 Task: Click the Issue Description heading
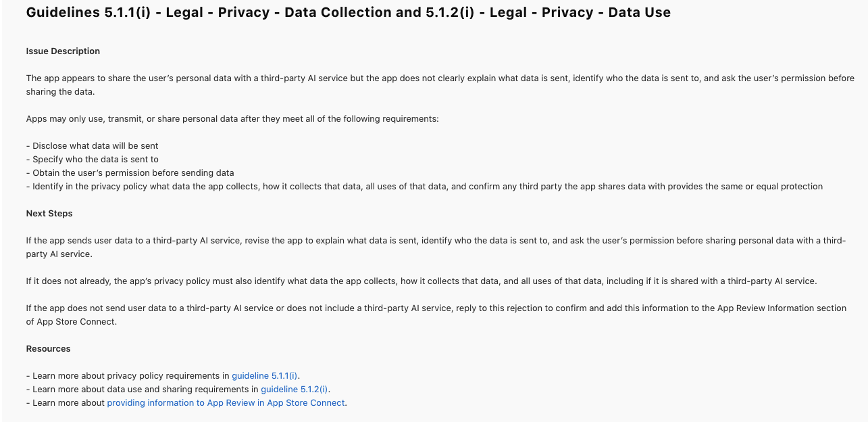tap(63, 51)
